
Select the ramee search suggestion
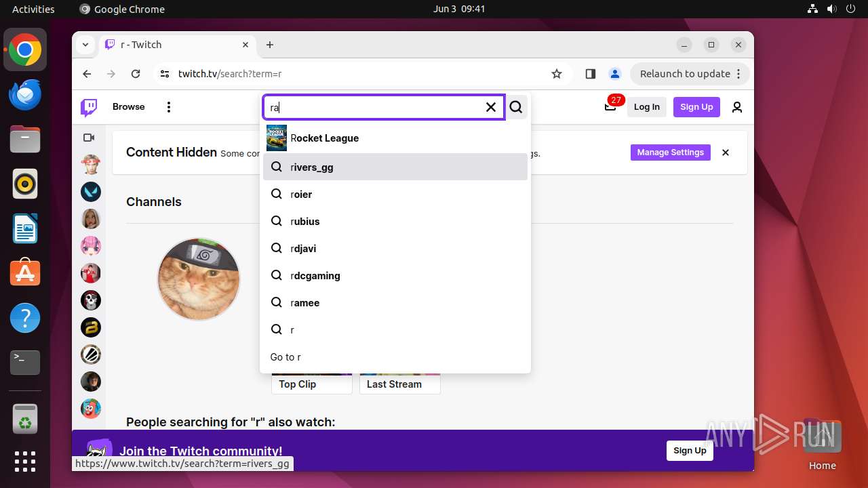395,302
